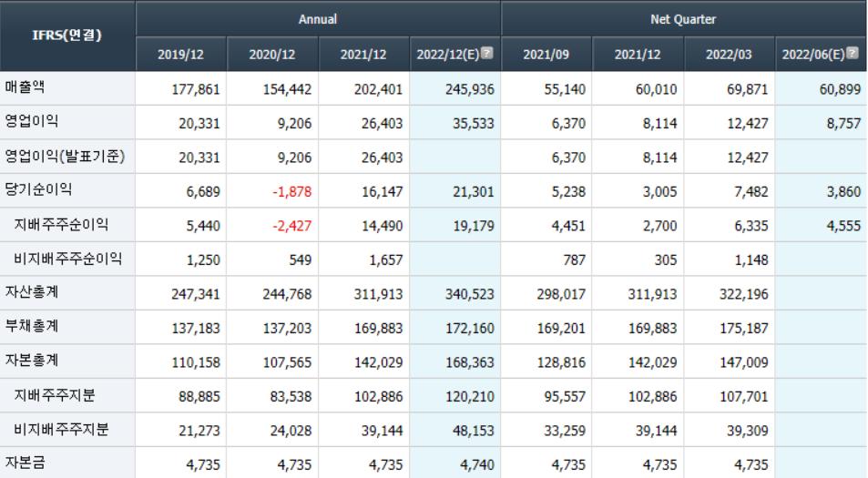Click the 24,028 value
The image size is (868, 478).
pyautogui.click(x=291, y=431)
